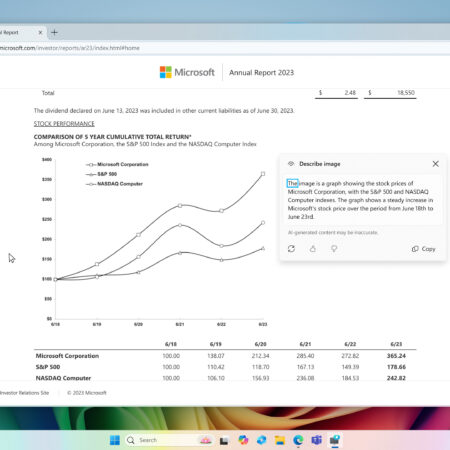The image size is (450, 450).
Task: Copy the image description text
Action: [x=424, y=249]
